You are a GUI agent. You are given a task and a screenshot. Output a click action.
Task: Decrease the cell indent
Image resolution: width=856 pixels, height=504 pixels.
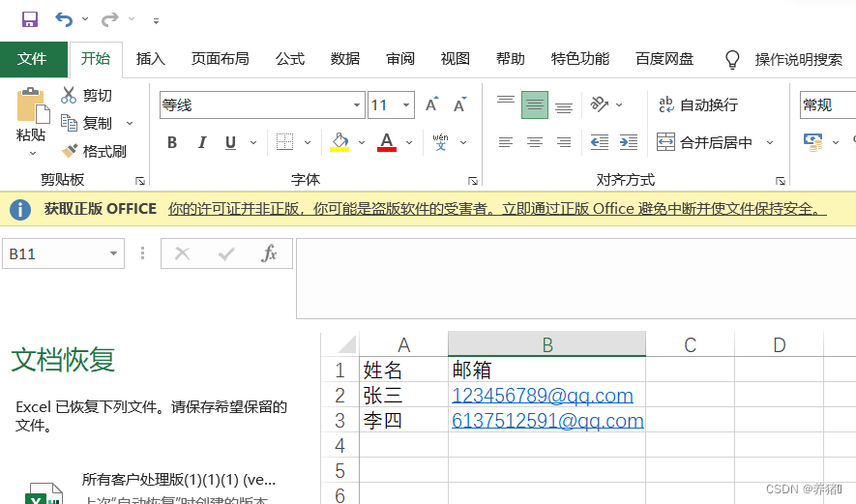click(600, 142)
